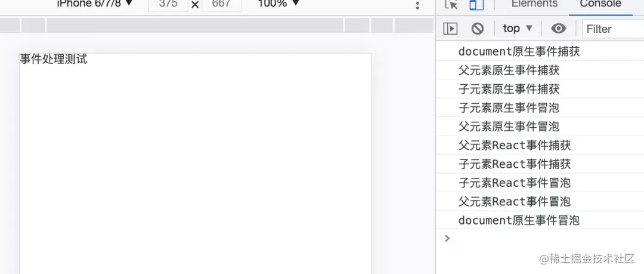Toggle the device toolbar icon

[x=476, y=4]
